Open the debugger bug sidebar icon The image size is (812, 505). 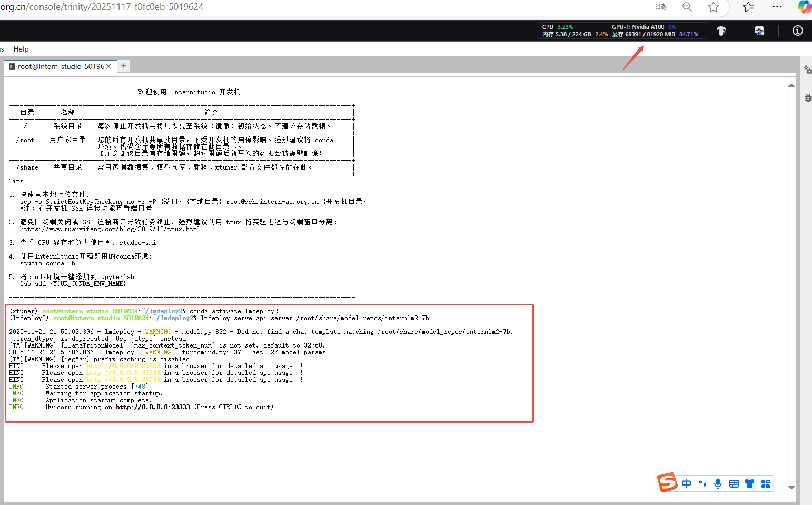(x=808, y=98)
